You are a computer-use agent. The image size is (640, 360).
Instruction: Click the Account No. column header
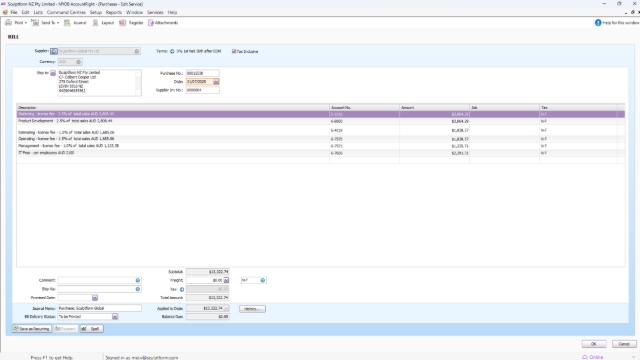(x=364, y=107)
